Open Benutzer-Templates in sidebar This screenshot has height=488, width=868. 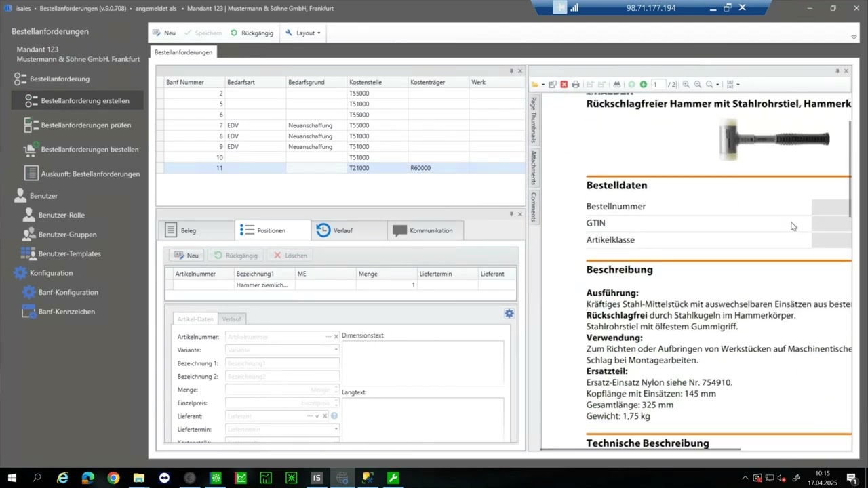[61, 253]
